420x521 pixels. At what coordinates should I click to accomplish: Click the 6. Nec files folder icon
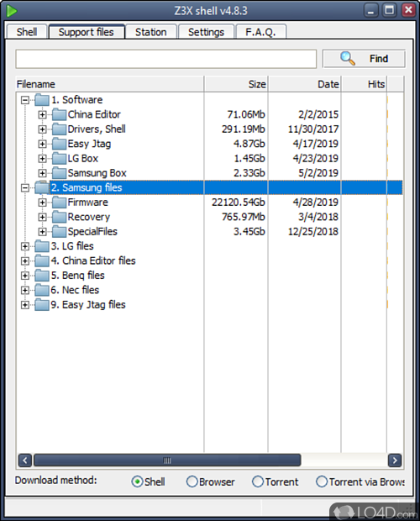(42, 290)
